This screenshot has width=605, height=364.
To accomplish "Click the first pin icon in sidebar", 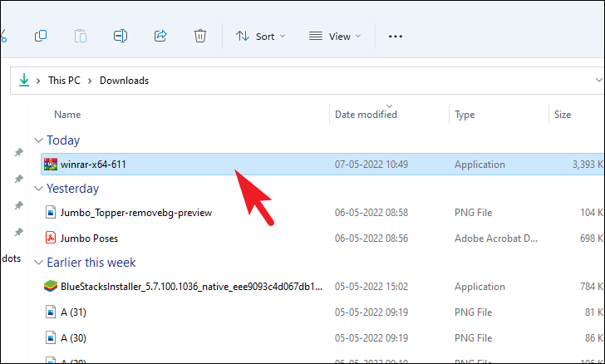I will [x=18, y=152].
